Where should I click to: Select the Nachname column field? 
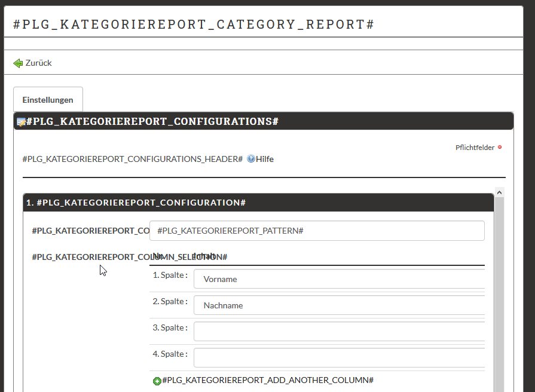pos(338,305)
